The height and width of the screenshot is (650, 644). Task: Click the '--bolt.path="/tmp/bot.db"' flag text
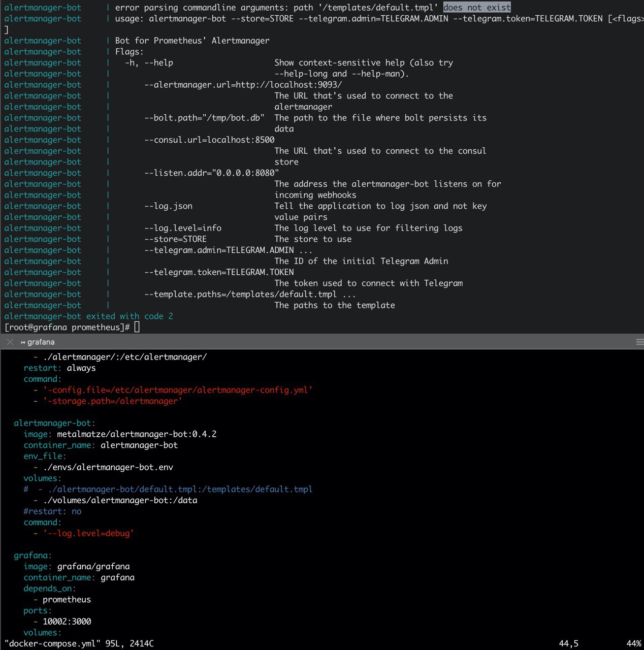[204, 118]
